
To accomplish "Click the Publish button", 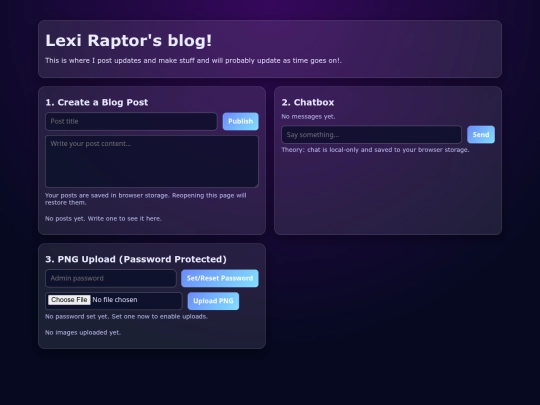I will 240,121.
